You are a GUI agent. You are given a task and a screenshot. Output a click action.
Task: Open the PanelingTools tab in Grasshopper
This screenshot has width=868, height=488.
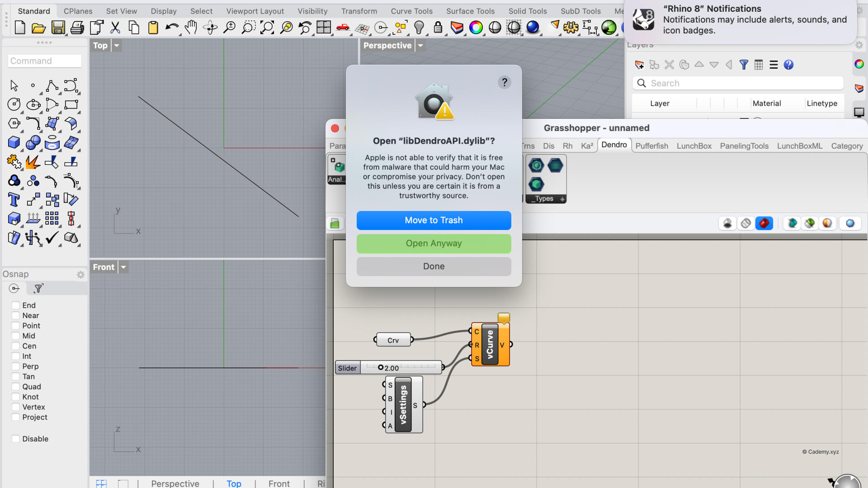[x=744, y=146]
